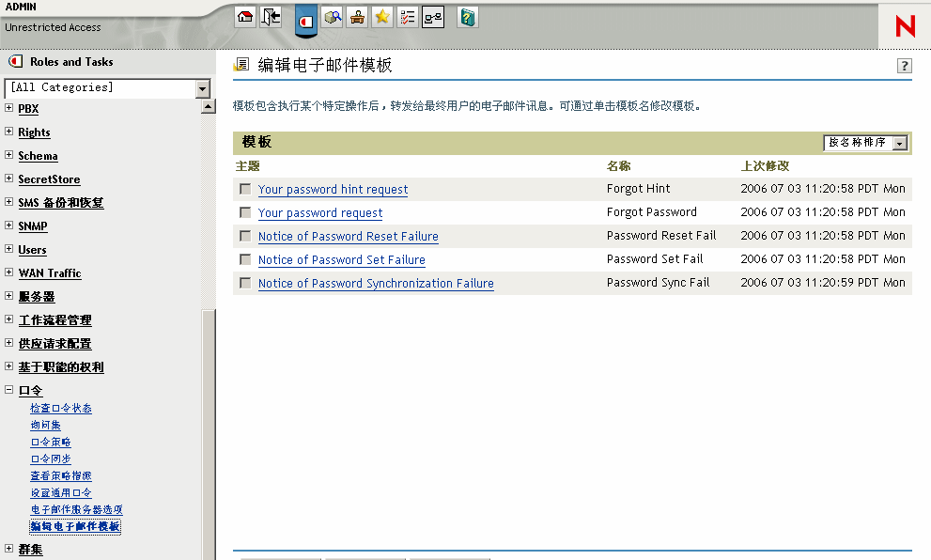The image size is (931, 560).
Task: Click the Home icon in the toolbar
Action: point(244,16)
